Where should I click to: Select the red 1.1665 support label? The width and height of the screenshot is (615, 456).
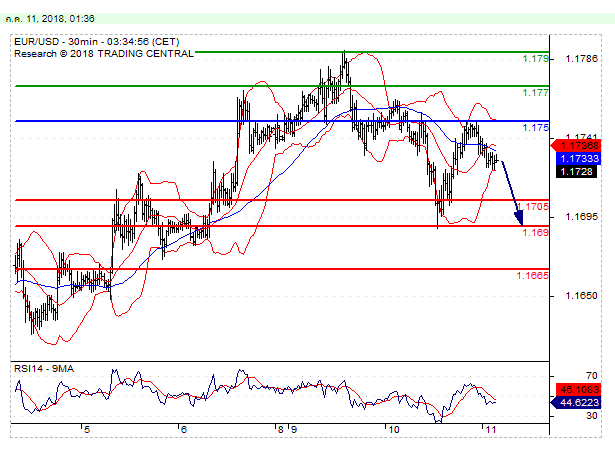533,276
